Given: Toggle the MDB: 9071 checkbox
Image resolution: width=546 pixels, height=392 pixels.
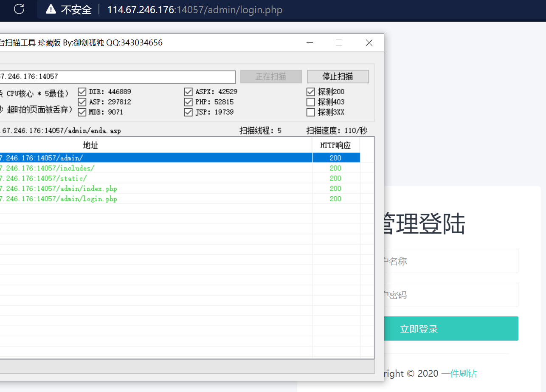Looking at the screenshot, I should (82, 112).
